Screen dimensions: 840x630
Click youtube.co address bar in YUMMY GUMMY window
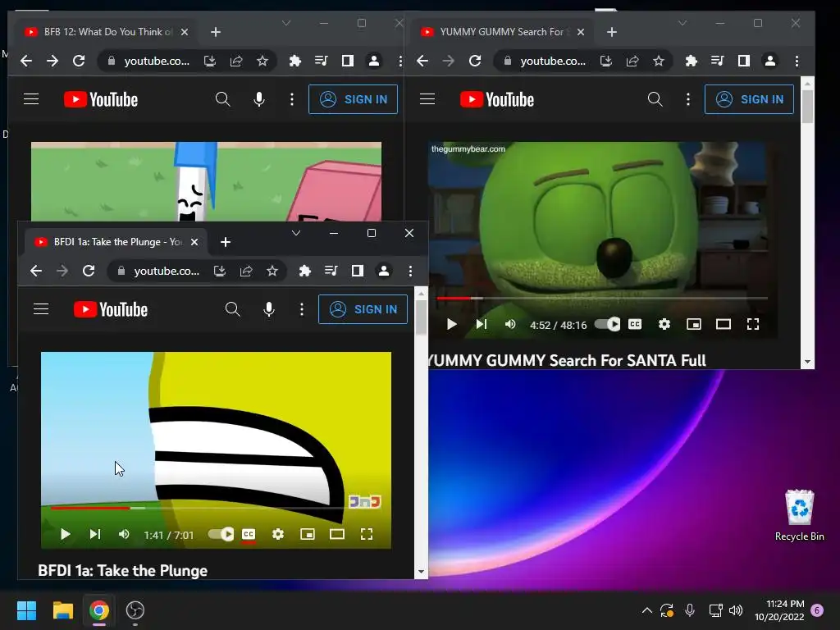coord(553,61)
